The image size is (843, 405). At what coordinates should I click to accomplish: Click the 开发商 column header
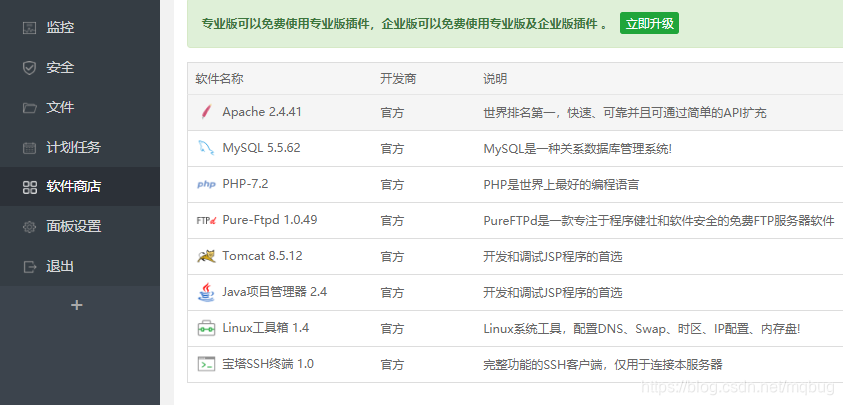pyautogui.click(x=398, y=79)
